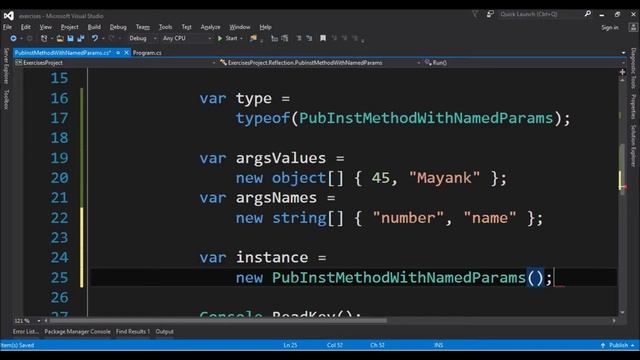Open the Solution Configurations Debug dropdown

pos(142,38)
